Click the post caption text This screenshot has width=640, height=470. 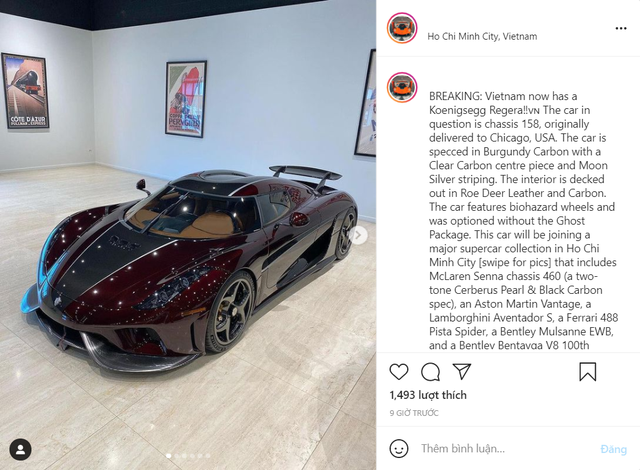point(523,221)
